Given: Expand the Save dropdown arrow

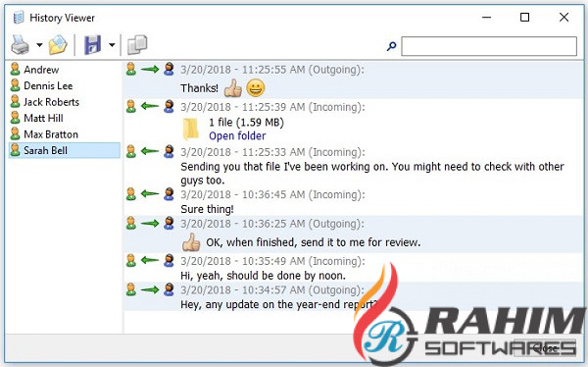Looking at the screenshot, I should [112, 45].
